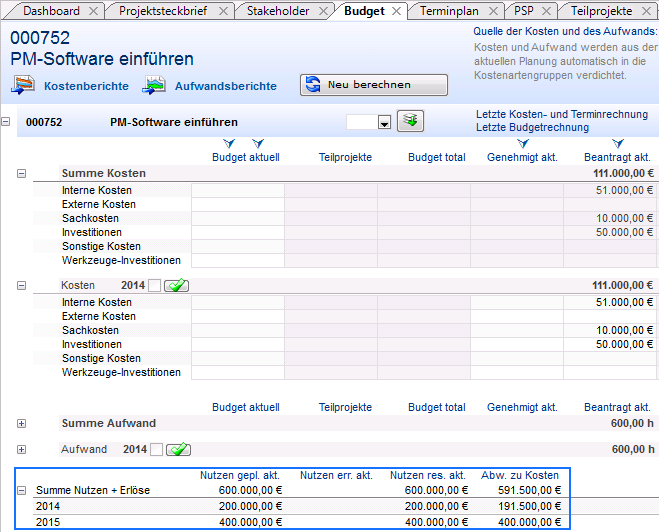
Task: Close the Terminplan tab
Action: 494,11
